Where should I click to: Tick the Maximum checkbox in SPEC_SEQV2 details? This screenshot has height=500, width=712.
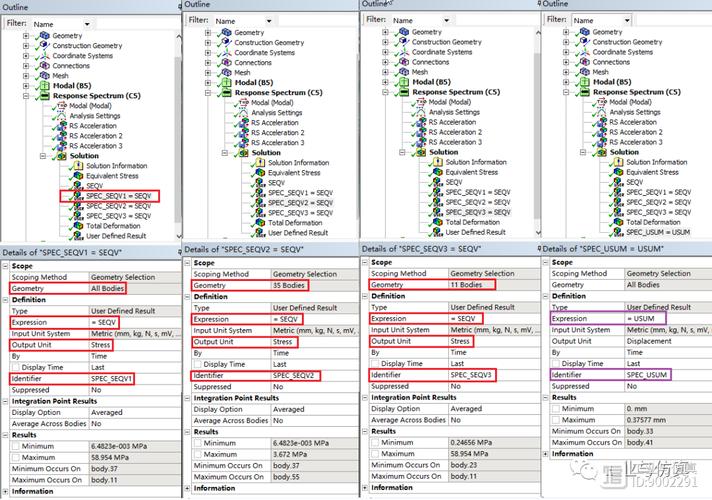tap(198, 454)
